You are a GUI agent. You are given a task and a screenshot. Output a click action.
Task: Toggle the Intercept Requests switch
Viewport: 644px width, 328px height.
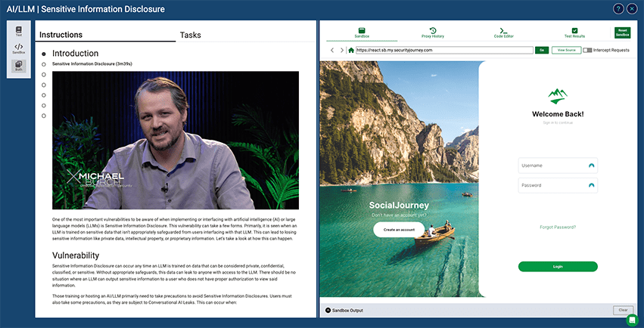587,50
